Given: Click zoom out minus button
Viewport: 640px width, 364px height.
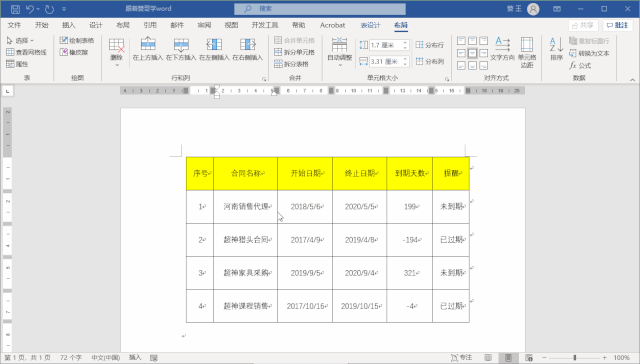Looking at the screenshot, I should point(544,357).
